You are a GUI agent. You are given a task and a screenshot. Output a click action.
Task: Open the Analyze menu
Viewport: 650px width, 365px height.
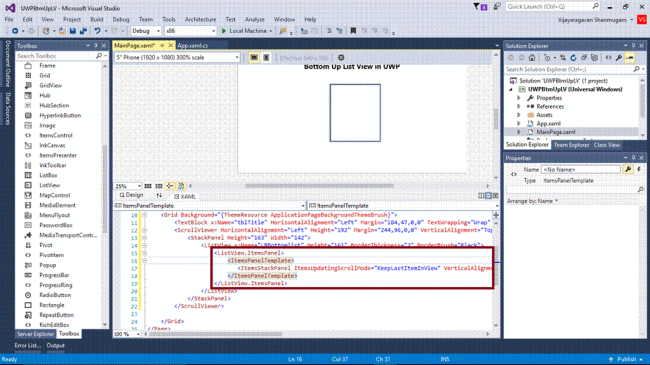(x=255, y=19)
